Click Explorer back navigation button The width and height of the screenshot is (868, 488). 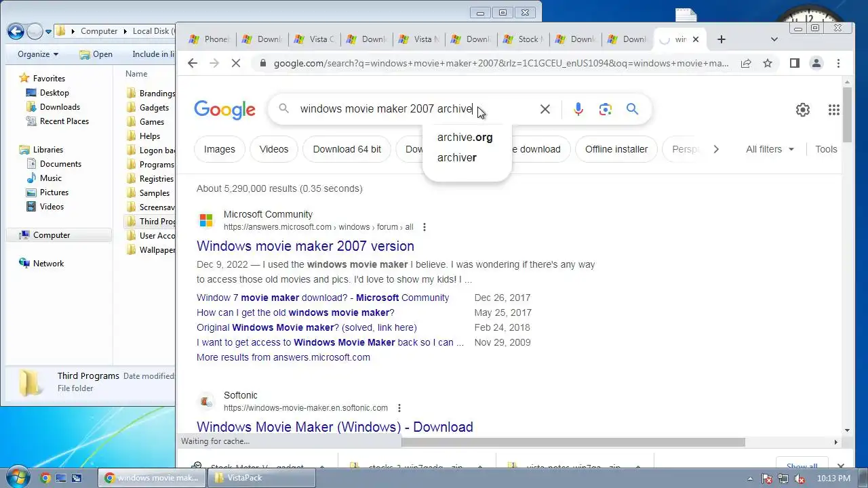click(x=16, y=31)
